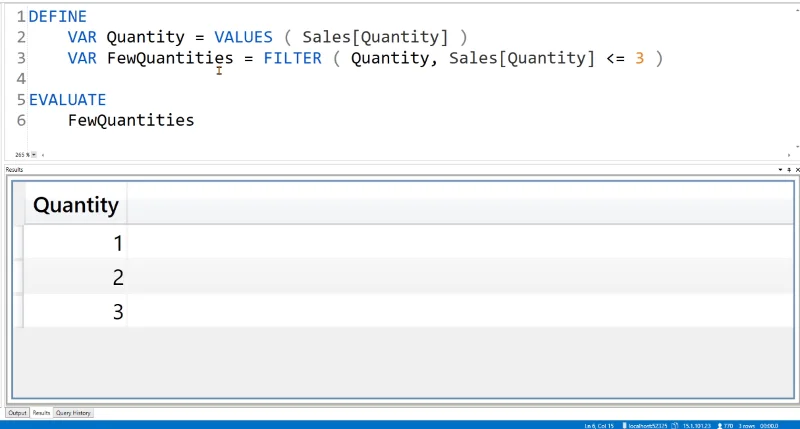Select row header of Quantity 1 row
The width and height of the screenshot is (800, 429).
[18, 243]
